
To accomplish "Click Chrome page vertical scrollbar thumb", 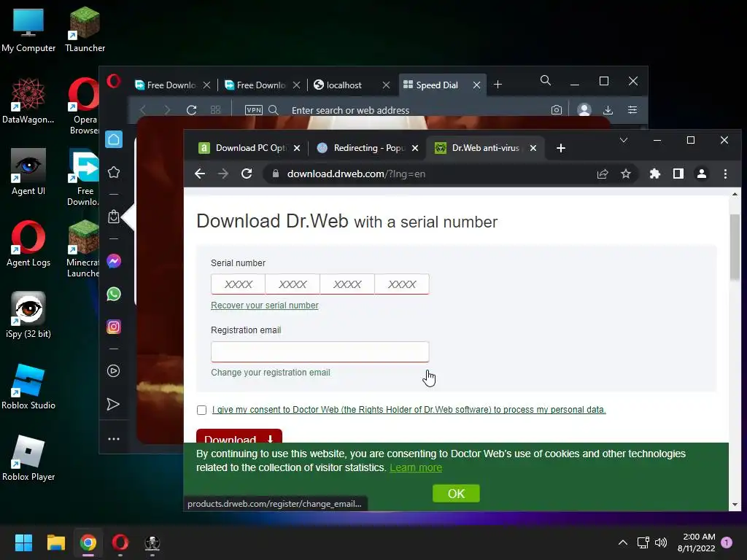I will pyautogui.click(x=735, y=248).
